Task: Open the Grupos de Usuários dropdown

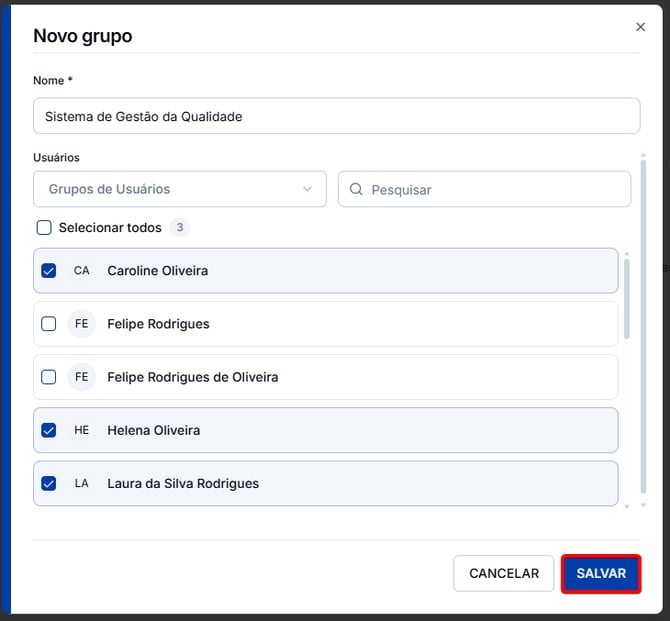Action: 180,189
